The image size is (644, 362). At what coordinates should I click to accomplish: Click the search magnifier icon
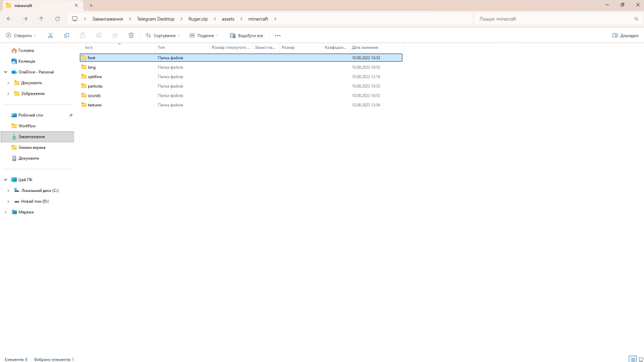636,19
